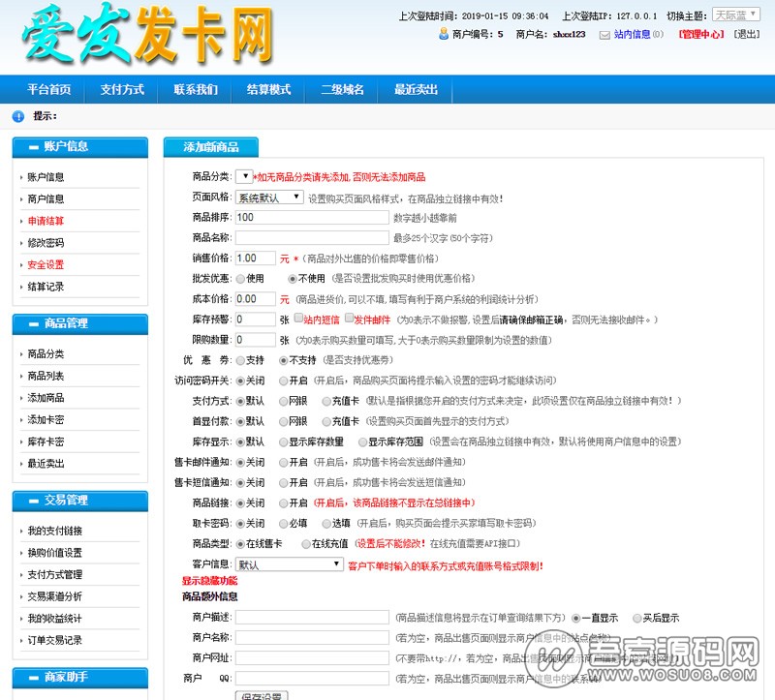Click the 商品名称 input field
Image resolution: width=775 pixels, height=700 pixels.
[311, 238]
